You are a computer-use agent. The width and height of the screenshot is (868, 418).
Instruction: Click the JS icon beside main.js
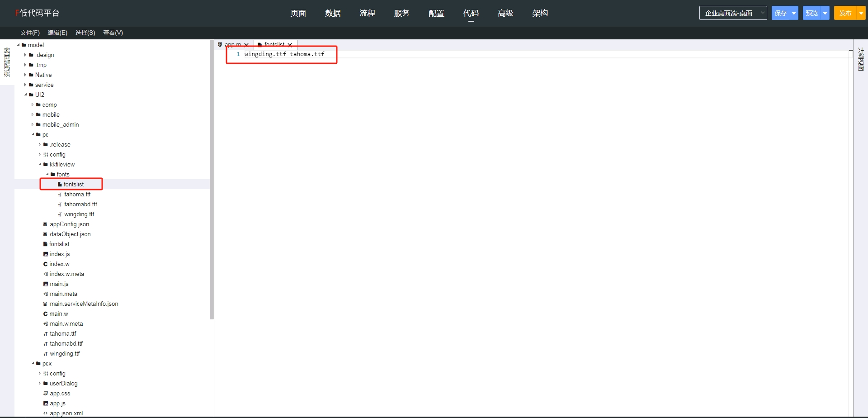click(45, 284)
